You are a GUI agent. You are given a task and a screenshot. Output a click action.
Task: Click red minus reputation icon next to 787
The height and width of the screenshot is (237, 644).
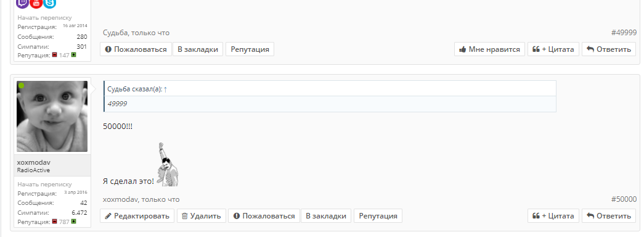tap(54, 222)
